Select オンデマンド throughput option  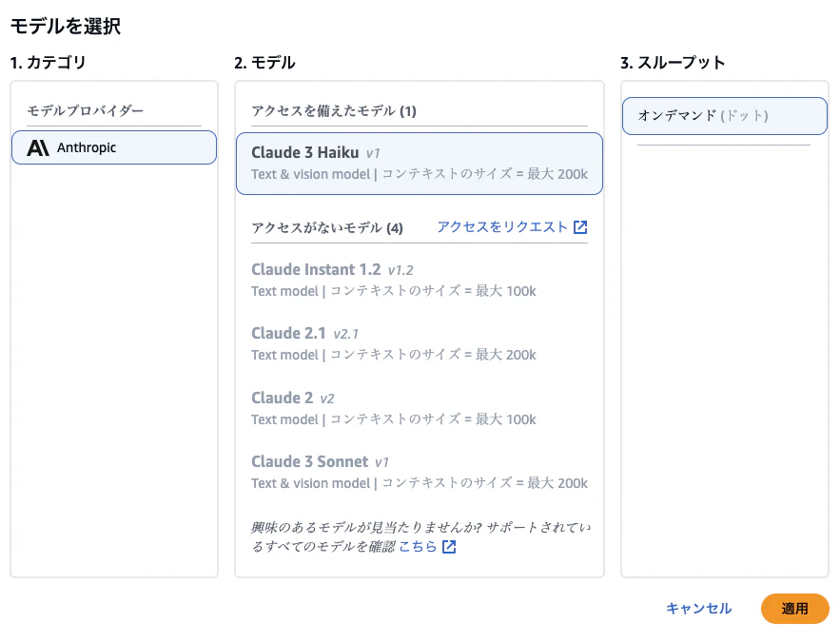click(x=724, y=116)
